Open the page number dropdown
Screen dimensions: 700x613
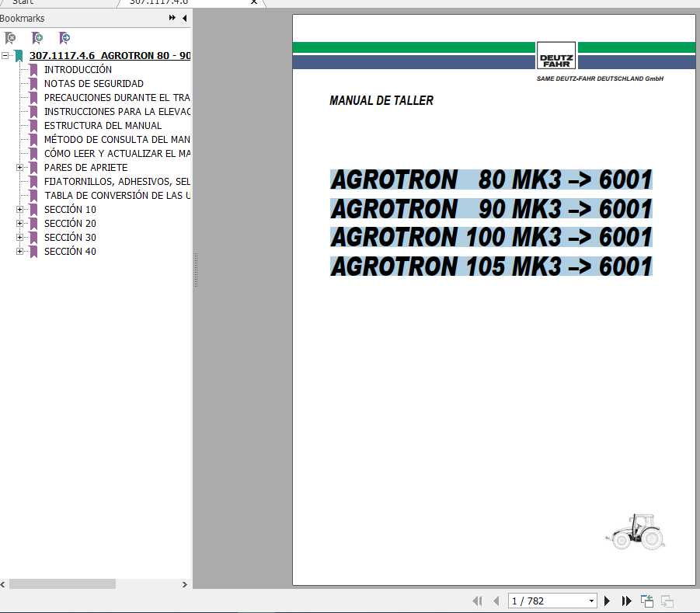pyautogui.click(x=590, y=601)
